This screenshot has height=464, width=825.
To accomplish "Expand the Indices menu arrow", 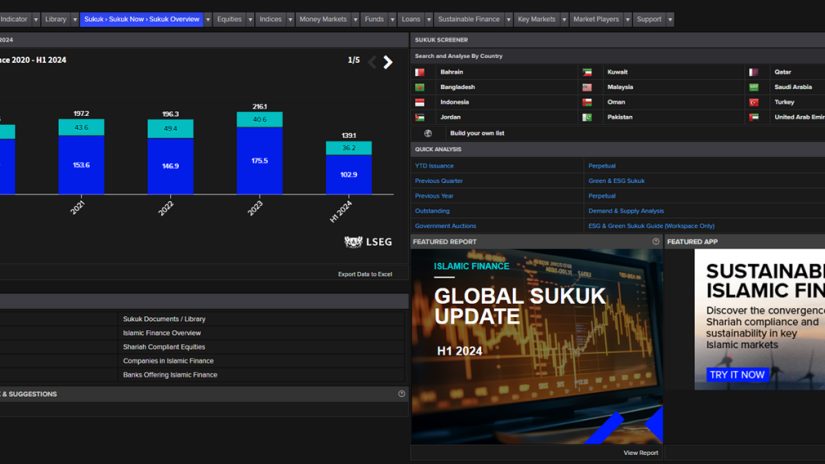I will click(290, 19).
